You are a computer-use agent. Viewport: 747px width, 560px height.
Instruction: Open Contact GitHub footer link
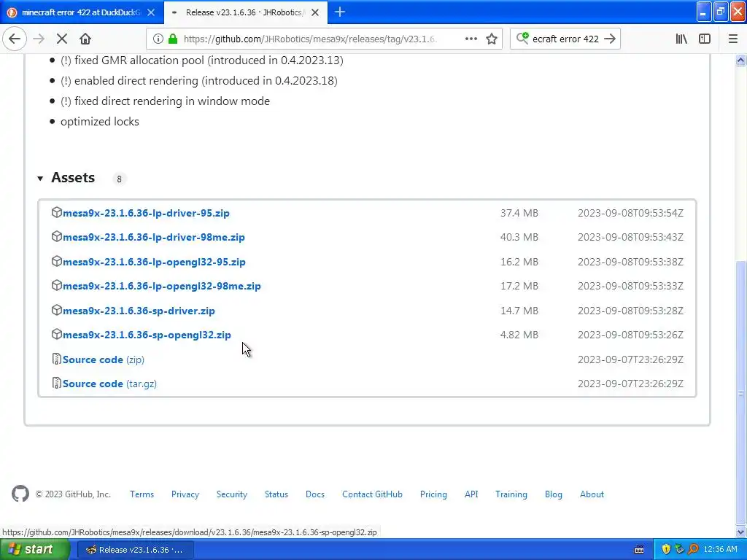(x=372, y=494)
